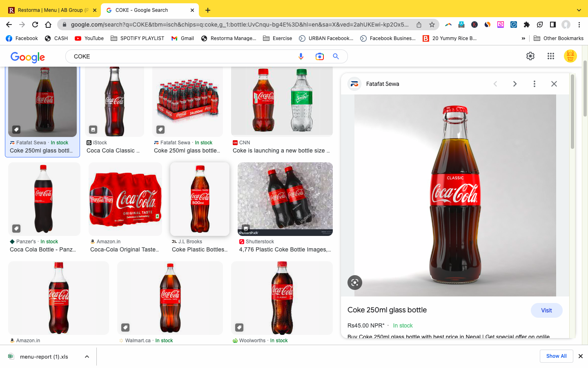Click the address bar URL

240,25
